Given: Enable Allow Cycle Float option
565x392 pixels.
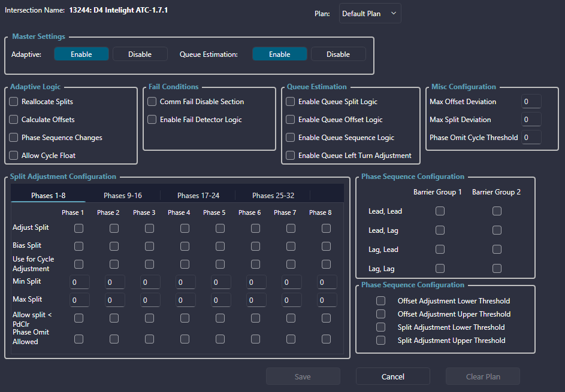Looking at the screenshot, I should 14,156.
